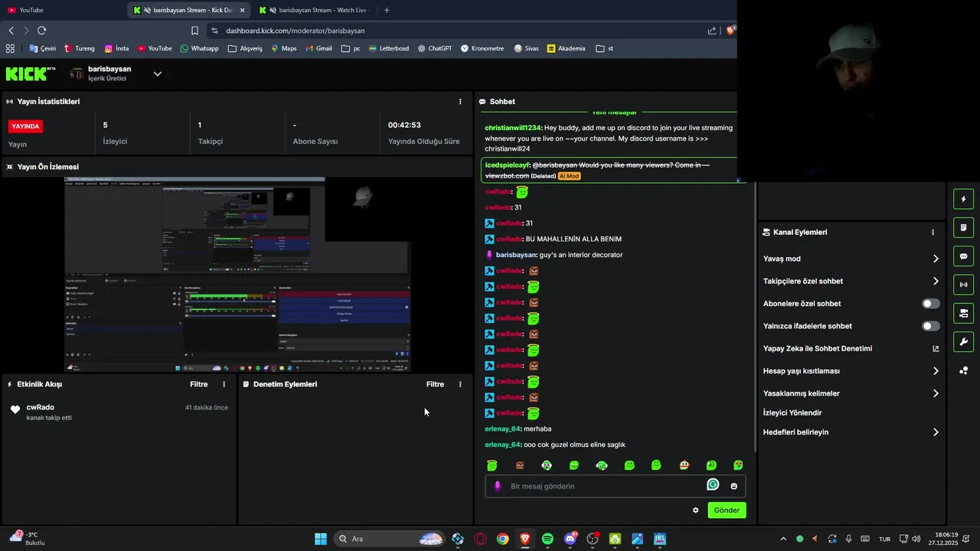Open a new browser tab

387,10
